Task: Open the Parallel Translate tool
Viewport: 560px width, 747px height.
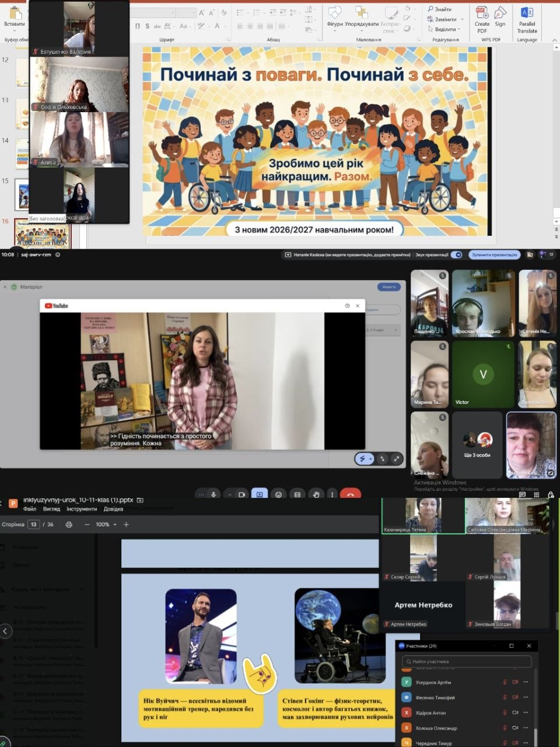Action: click(x=527, y=20)
